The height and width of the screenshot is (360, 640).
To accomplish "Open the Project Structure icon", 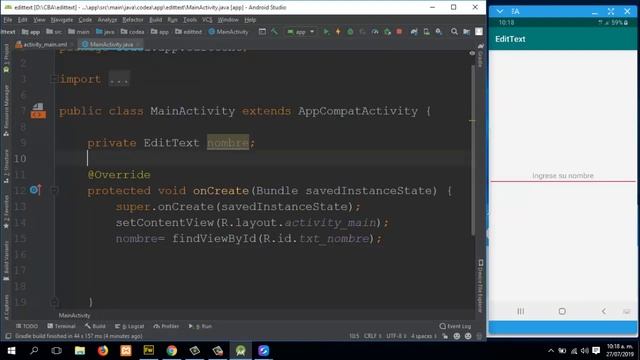I will [x=467, y=32].
